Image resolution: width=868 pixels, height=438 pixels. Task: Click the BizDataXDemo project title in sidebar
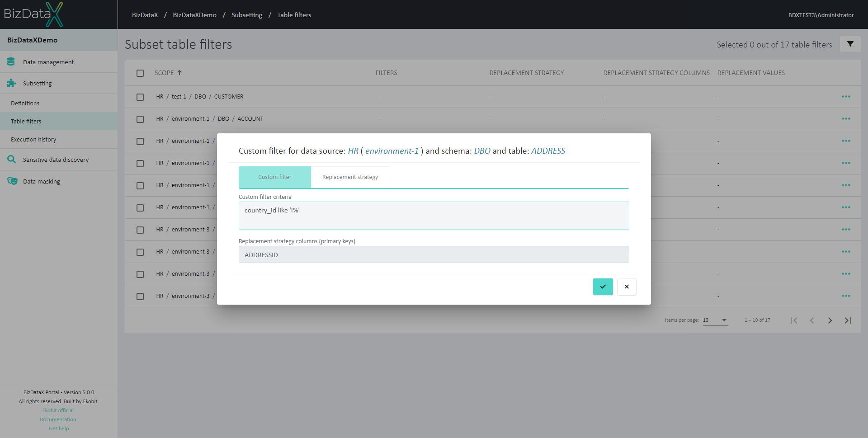click(x=33, y=40)
